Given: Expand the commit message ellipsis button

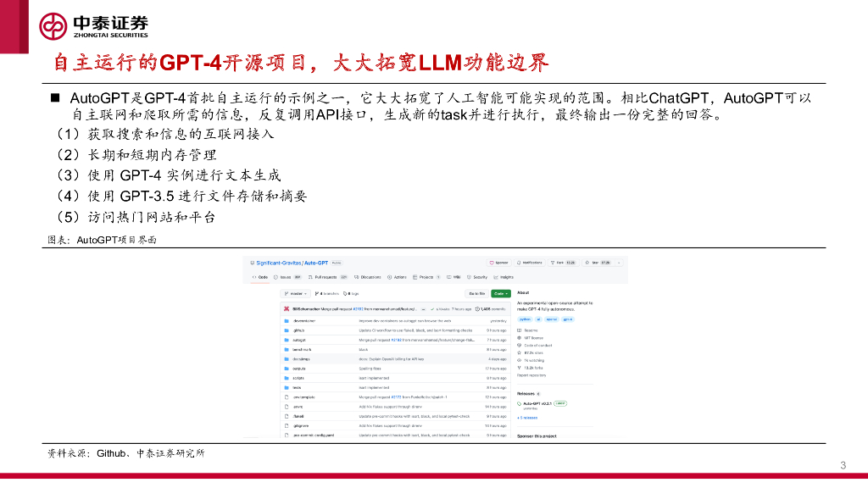Looking at the screenshot, I should pos(424,309).
